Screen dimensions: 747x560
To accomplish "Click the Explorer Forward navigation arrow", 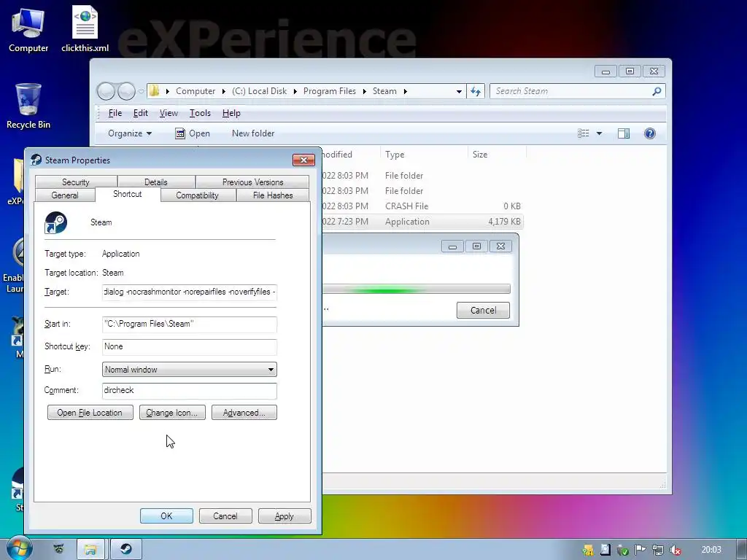I will 126,91.
